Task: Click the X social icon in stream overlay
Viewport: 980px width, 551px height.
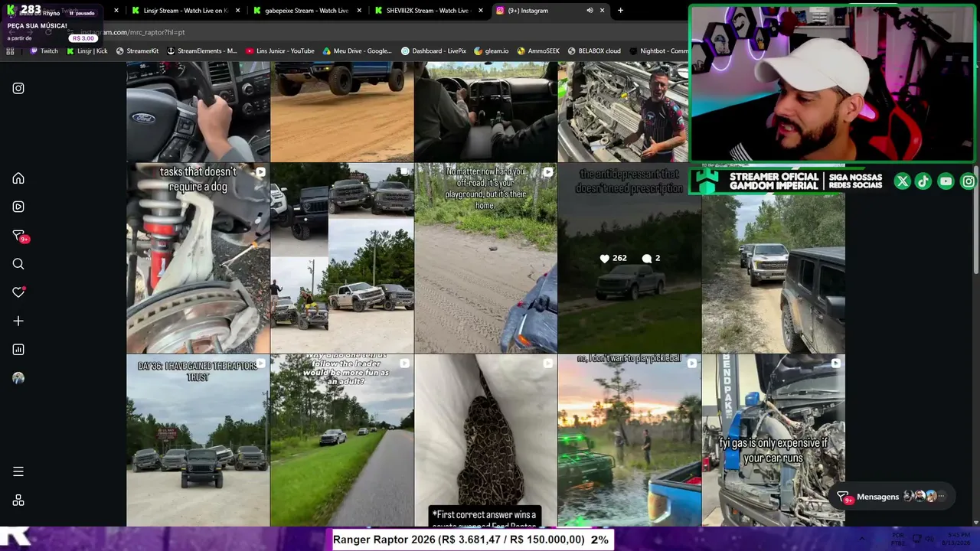Action: click(902, 181)
